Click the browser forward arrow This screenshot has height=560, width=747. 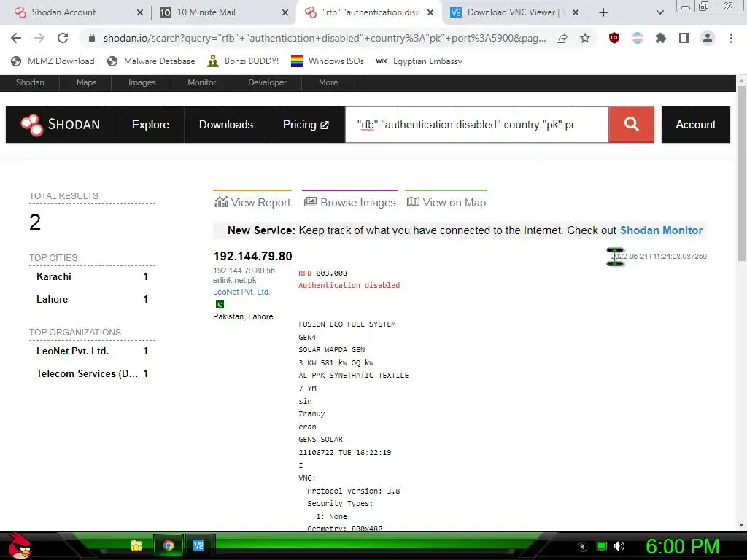(x=39, y=38)
